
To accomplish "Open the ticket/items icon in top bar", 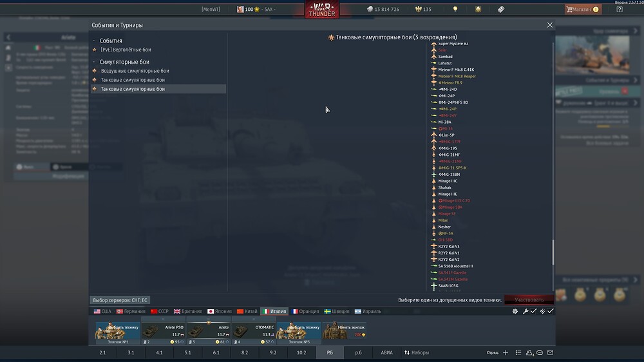I will pos(500,9).
